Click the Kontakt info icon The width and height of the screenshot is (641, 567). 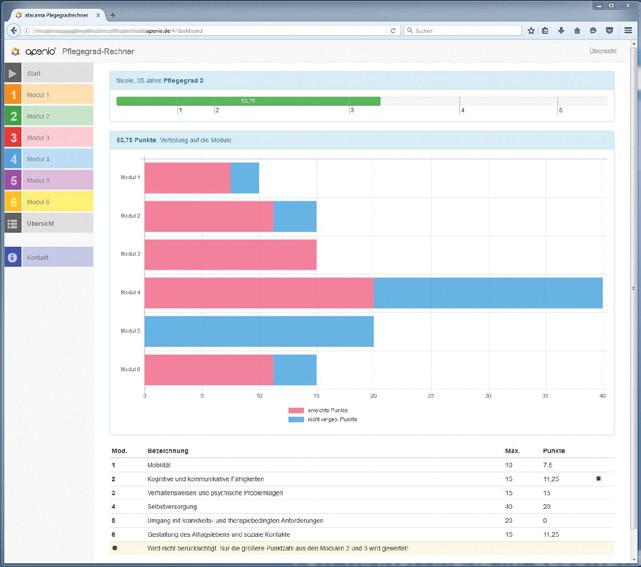[x=12, y=257]
